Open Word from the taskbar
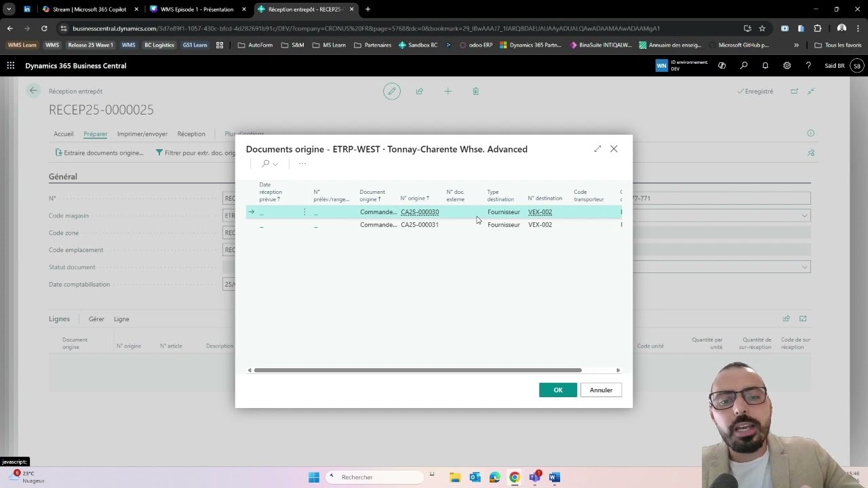This screenshot has width=868, height=488. (x=554, y=477)
